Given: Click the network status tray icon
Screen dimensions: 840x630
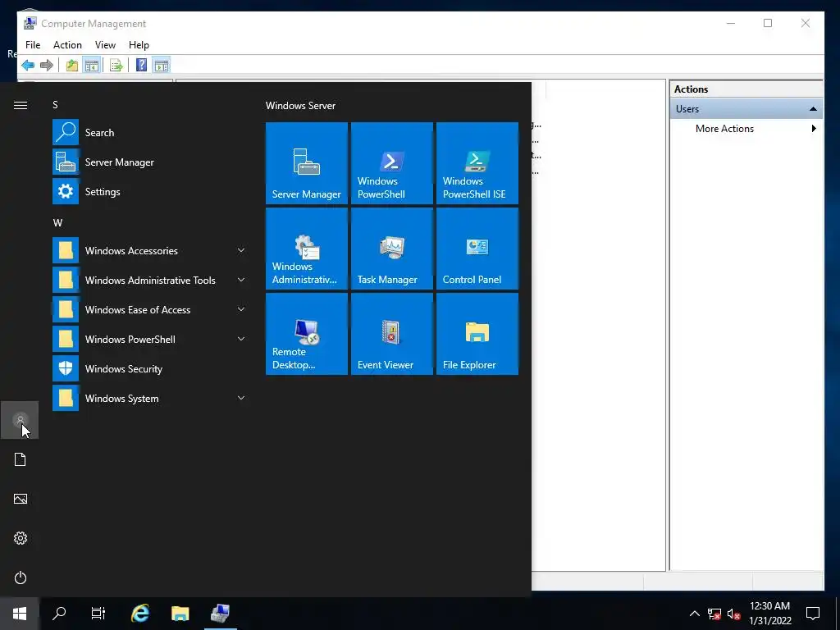Looking at the screenshot, I should point(714,614).
